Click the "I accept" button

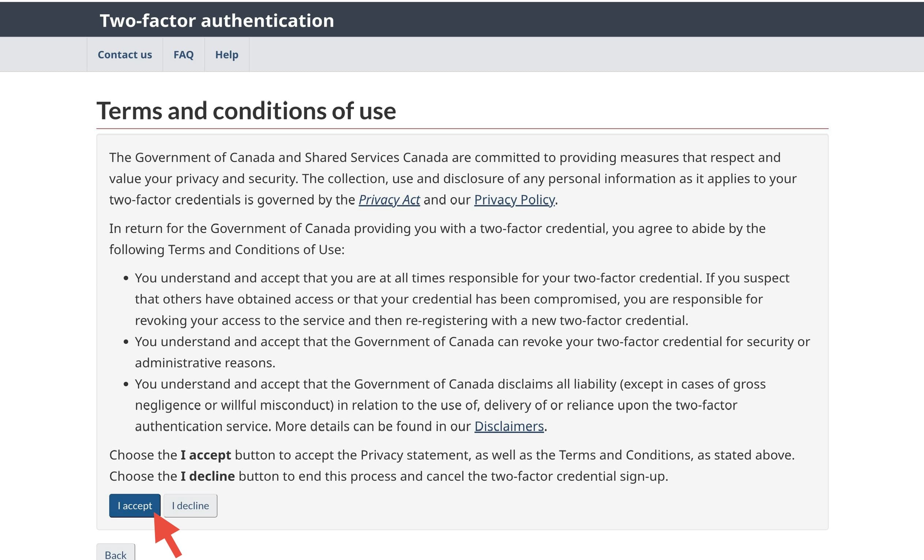pos(135,506)
